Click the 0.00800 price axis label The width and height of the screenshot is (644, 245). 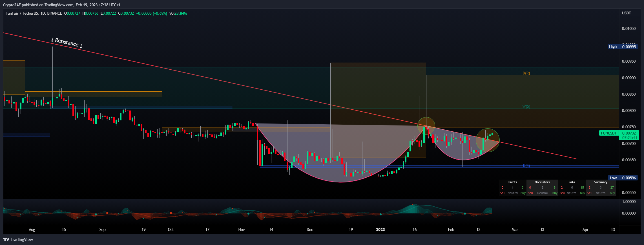point(629,111)
